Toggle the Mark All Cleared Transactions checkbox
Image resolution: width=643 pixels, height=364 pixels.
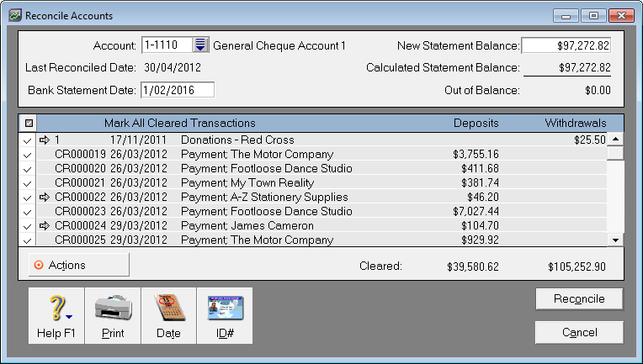coord(27,123)
